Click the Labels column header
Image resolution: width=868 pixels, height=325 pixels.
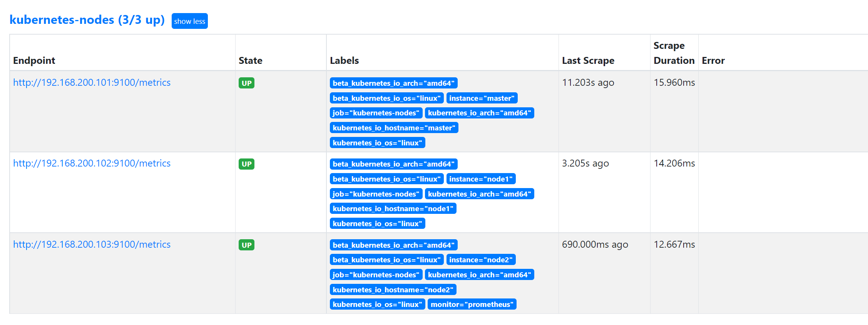click(344, 60)
